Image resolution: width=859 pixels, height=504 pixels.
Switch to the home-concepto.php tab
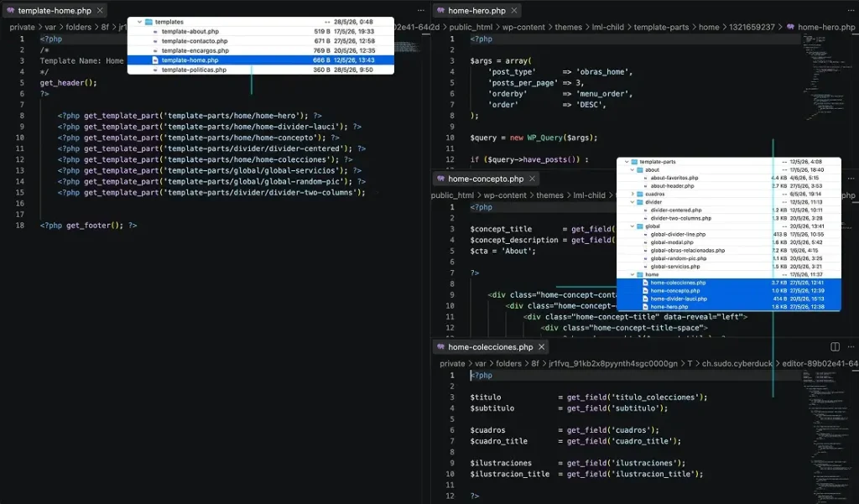(x=486, y=179)
